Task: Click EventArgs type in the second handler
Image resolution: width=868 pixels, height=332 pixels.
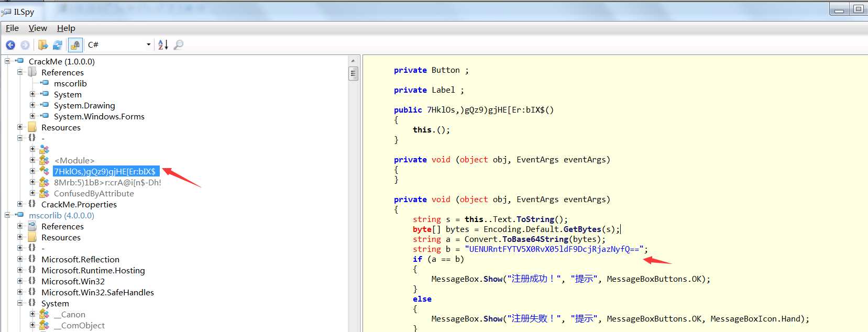Action: click(x=537, y=200)
